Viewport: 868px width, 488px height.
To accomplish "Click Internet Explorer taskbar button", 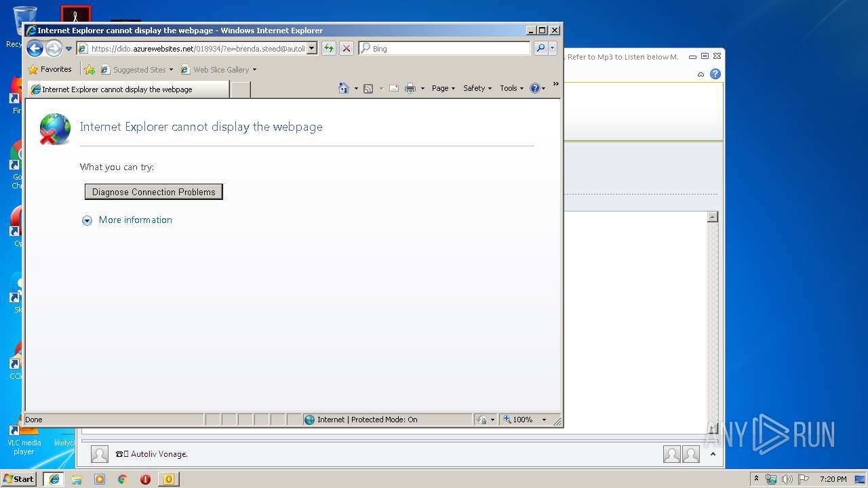I will [x=54, y=479].
